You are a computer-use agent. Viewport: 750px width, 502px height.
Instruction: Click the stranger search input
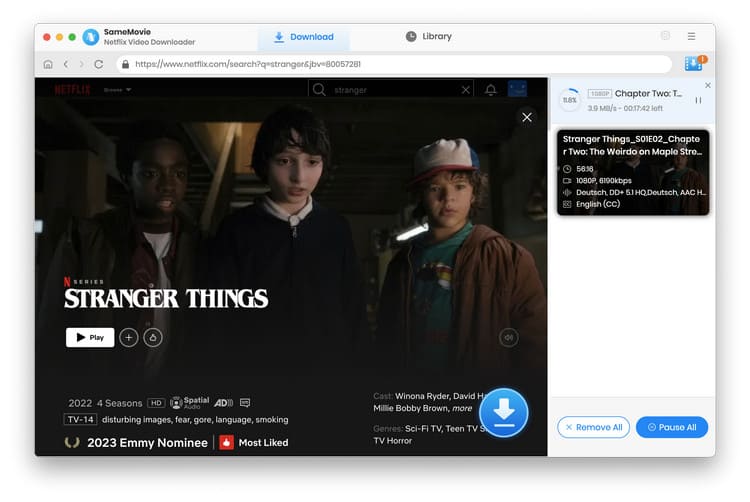click(392, 90)
